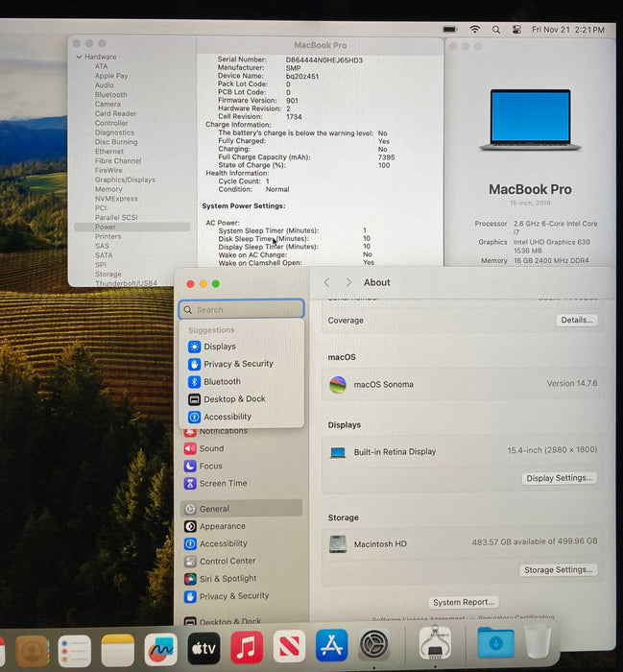Open App Store from the Dock
This screenshot has width=623, height=672.
click(331, 646)
